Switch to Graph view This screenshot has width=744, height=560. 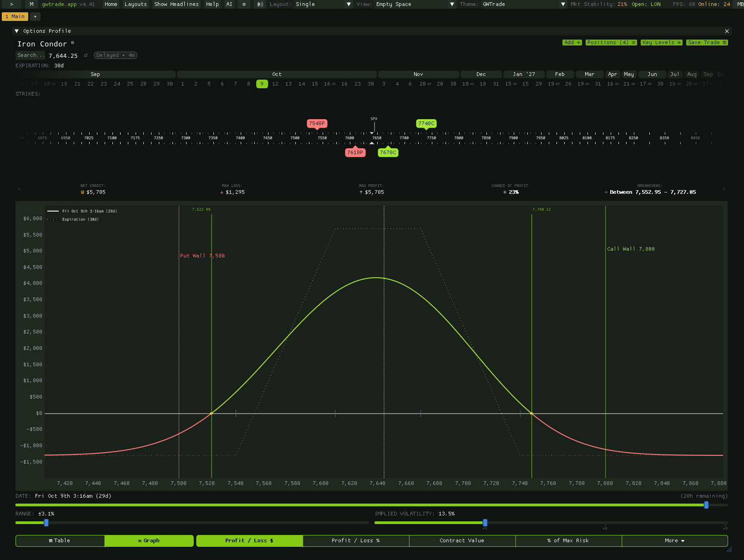coord(149,540)
